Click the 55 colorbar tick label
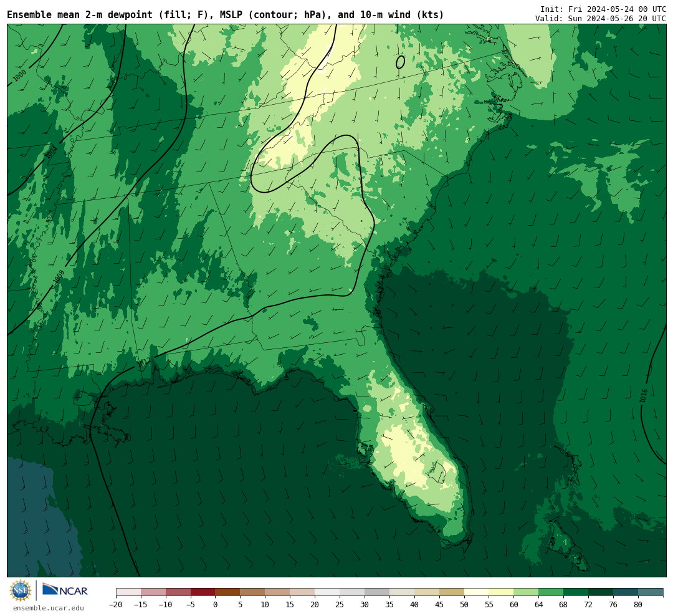 tap(489, 605)
